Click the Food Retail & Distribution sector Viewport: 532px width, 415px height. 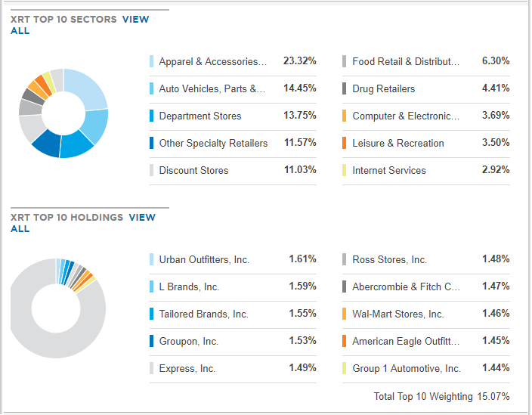coord(405,61)
